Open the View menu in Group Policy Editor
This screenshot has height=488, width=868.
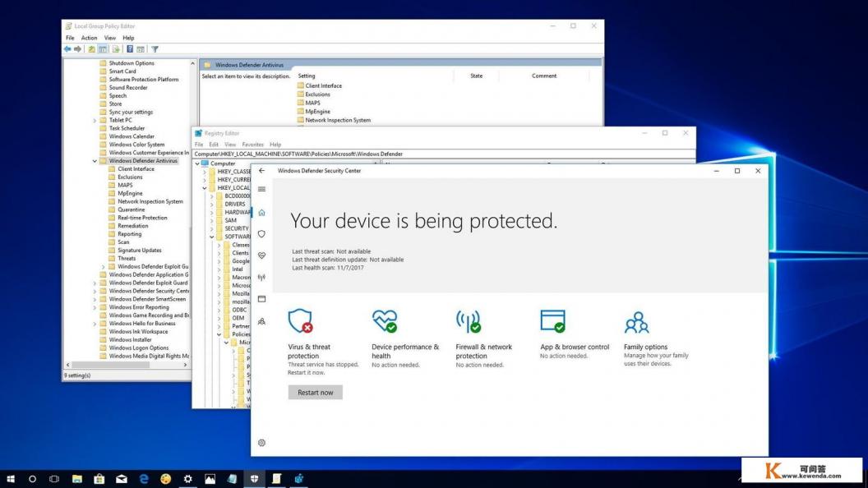(x=110, y=38)
